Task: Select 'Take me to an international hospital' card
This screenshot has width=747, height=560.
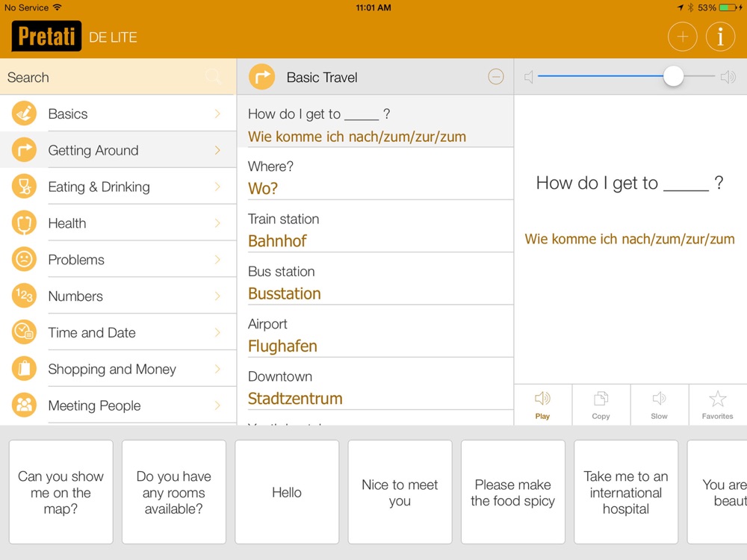Action: [626, 492]
